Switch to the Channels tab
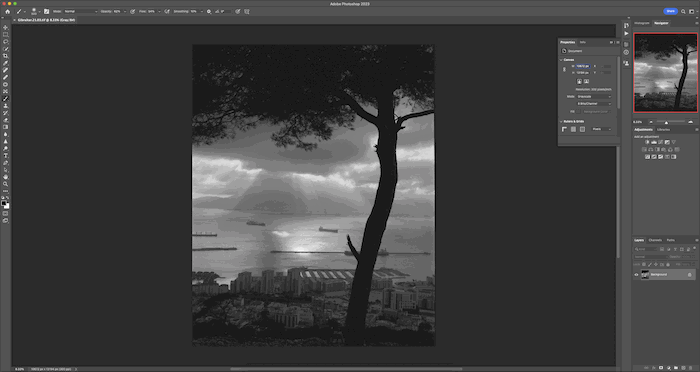Image resolution: width=700 pixels, height=372 pixels. [x=655, y=240]
